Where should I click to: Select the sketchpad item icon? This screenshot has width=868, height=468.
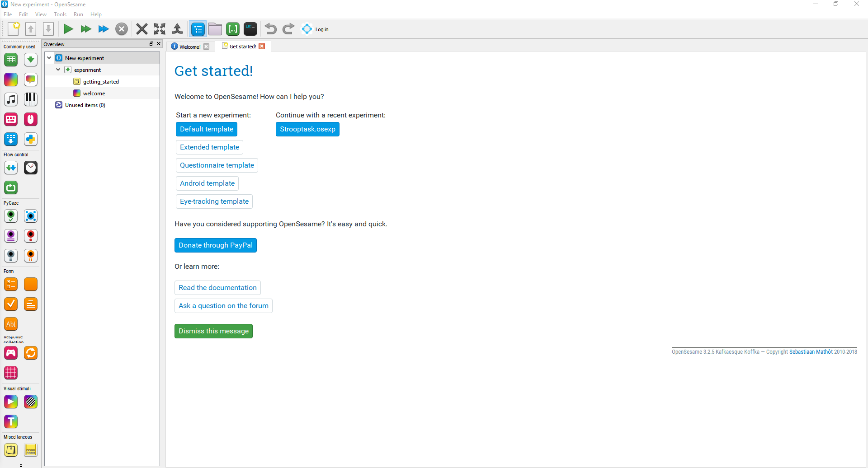[x=11, y=80]
